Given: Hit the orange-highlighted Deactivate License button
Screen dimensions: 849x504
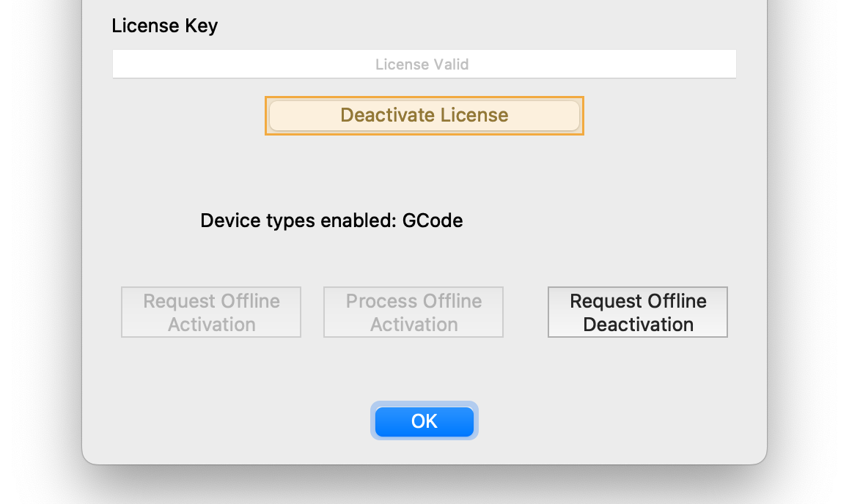Looking at the screenshot, I should 424,116.
